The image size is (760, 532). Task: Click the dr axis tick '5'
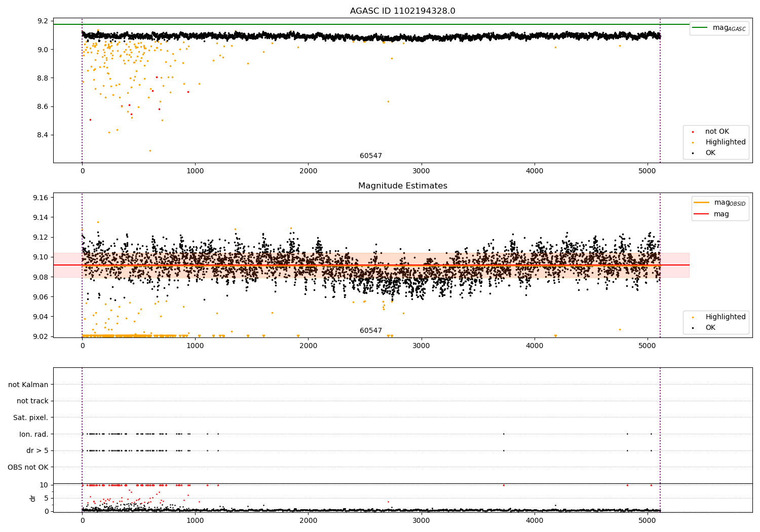tap(46, 498)
